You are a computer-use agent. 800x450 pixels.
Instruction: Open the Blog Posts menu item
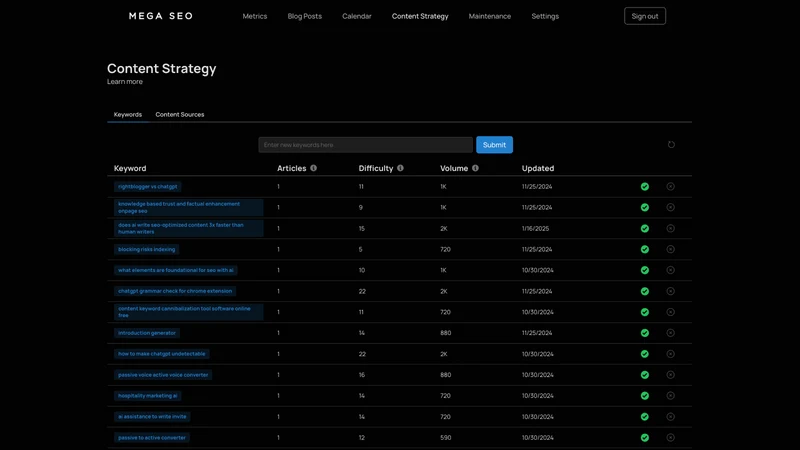click(305, 16)
